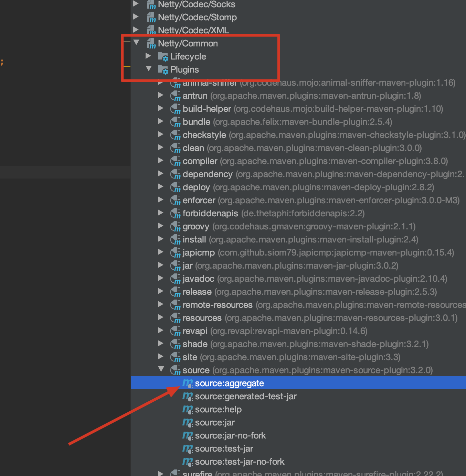Screen dimensions: 466x476
Task: Click the source:test-jar goal icon
Action: 188,448
